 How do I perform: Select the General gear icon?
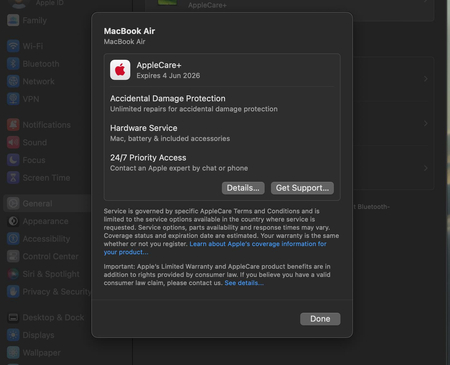[13, 203]
